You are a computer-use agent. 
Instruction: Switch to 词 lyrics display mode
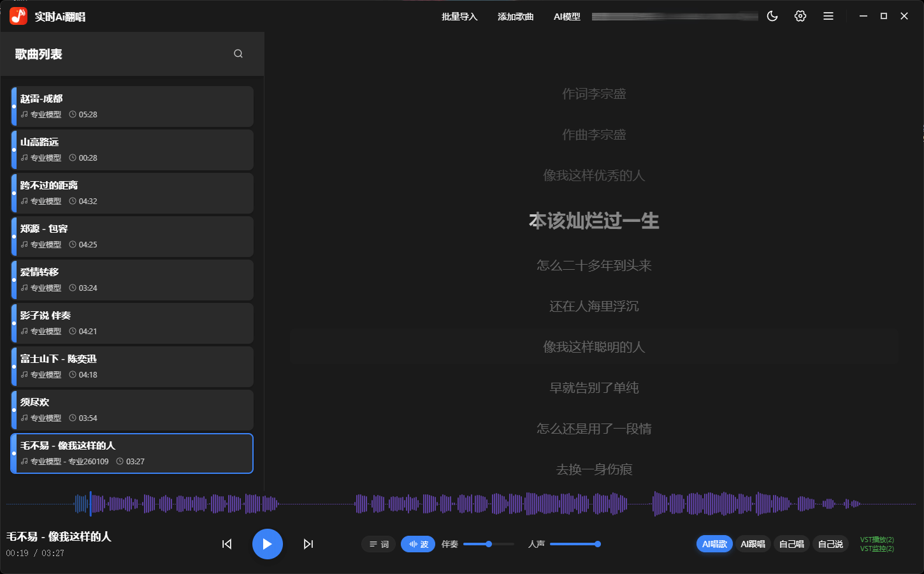[379, 543]
